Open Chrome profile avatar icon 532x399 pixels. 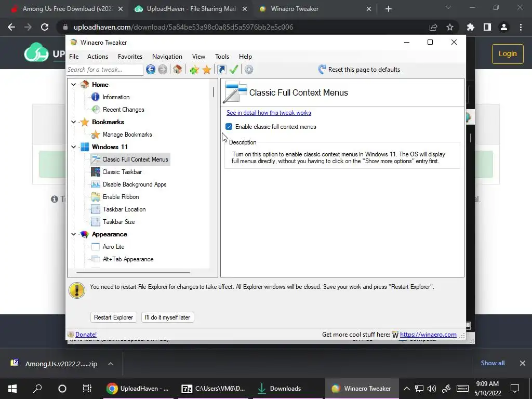pyautogui.click(x=504, y=27)
